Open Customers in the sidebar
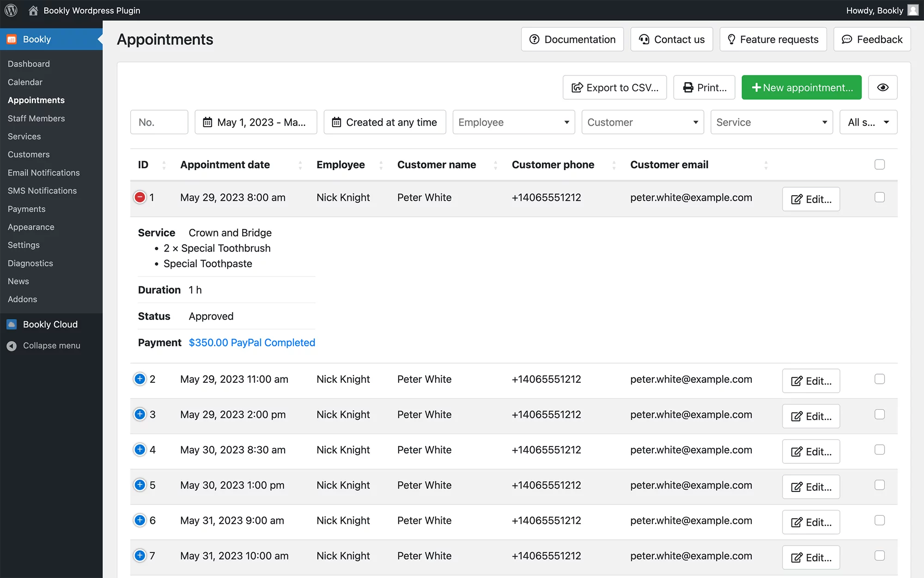 tap(29, 154)
